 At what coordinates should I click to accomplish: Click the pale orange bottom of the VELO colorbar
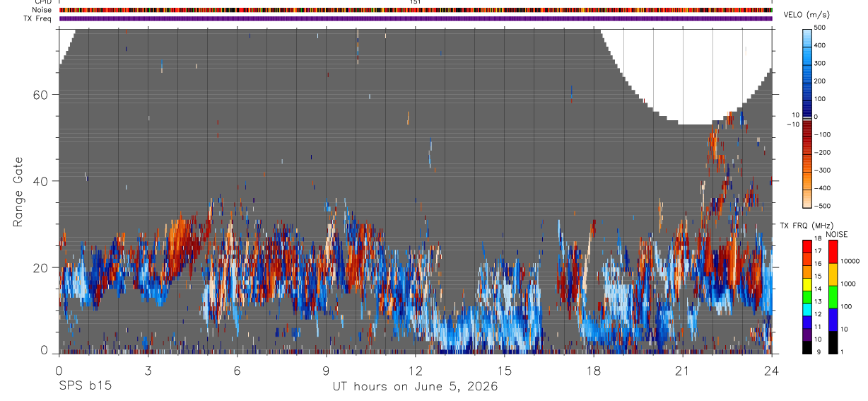807,201
